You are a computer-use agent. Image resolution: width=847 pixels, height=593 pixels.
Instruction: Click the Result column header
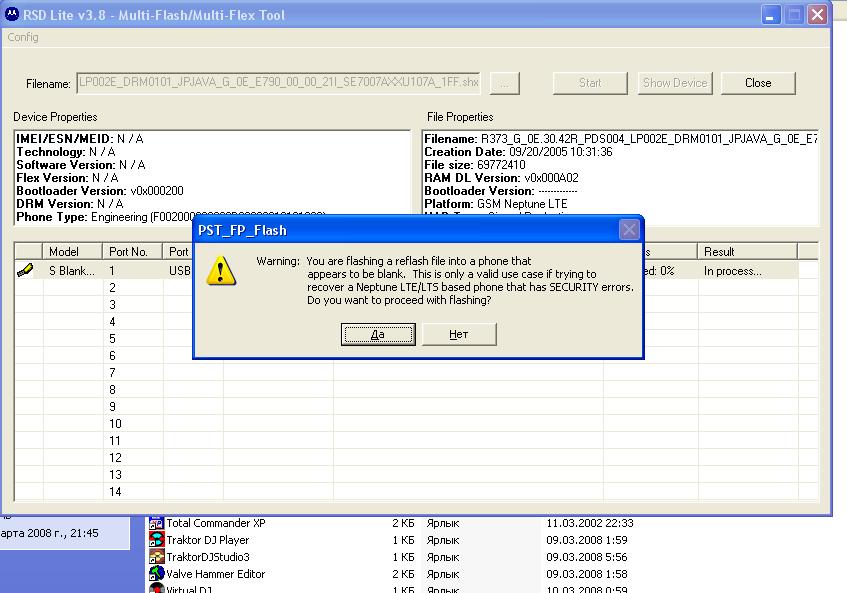pos(747,252)
